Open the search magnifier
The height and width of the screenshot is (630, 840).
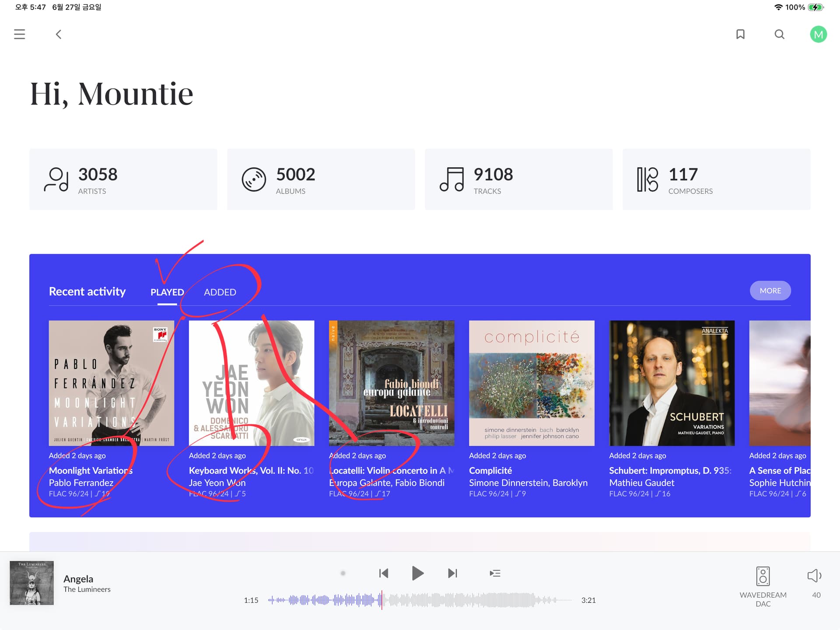click(779, 34)
